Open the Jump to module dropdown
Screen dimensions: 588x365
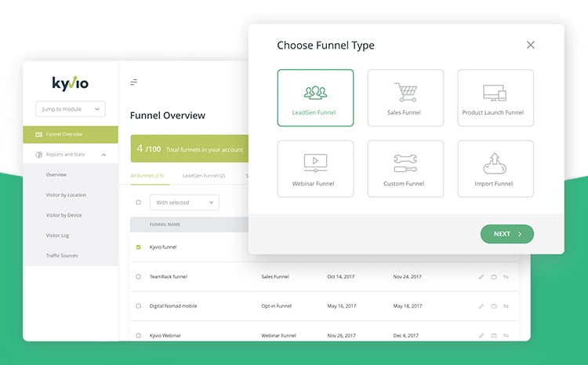[x=70, y=109]
